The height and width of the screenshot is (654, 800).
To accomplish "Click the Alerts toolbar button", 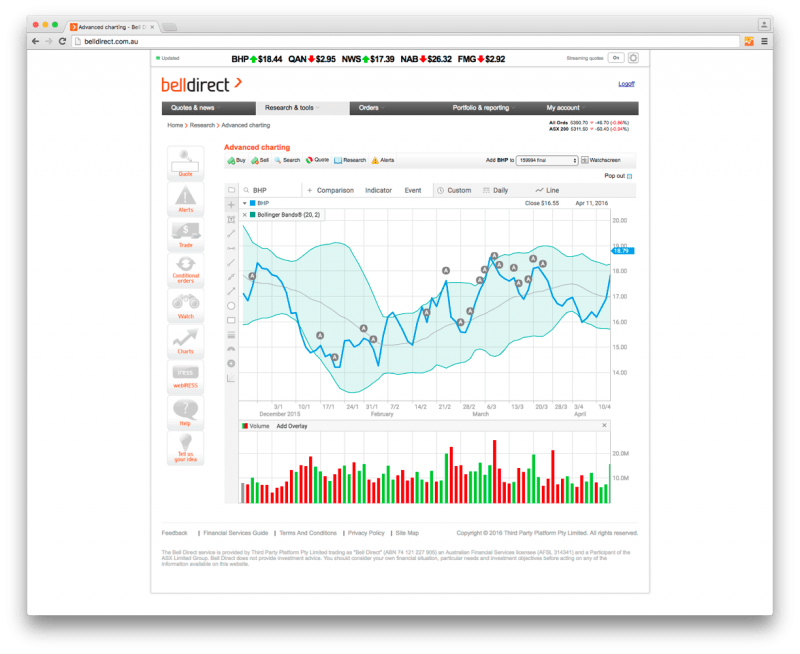I will coord(383,160).
